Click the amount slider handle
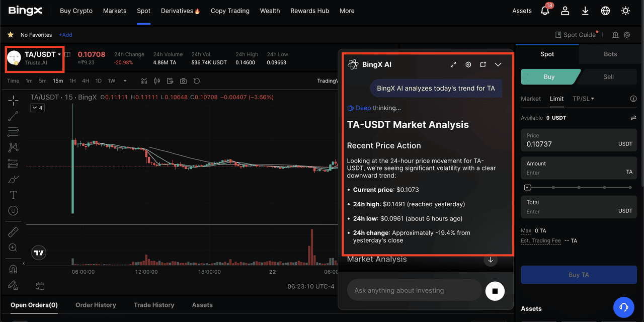Viewport: 644px width, 322px height. click(x=527, y=187)
